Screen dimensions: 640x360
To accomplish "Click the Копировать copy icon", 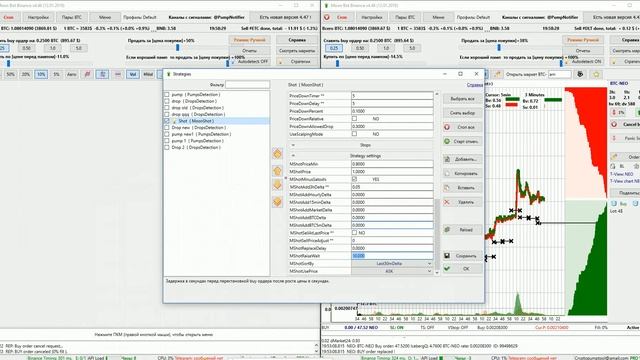I will tap(447, 173).
